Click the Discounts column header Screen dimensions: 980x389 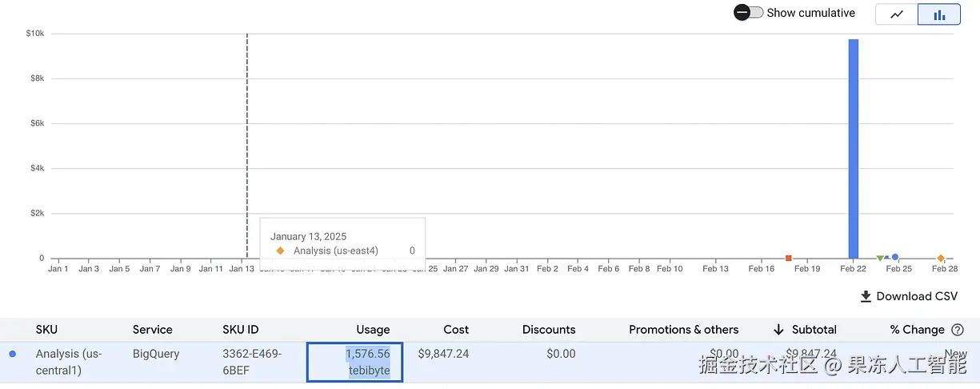pyautogui.click(x=549, y=330)
